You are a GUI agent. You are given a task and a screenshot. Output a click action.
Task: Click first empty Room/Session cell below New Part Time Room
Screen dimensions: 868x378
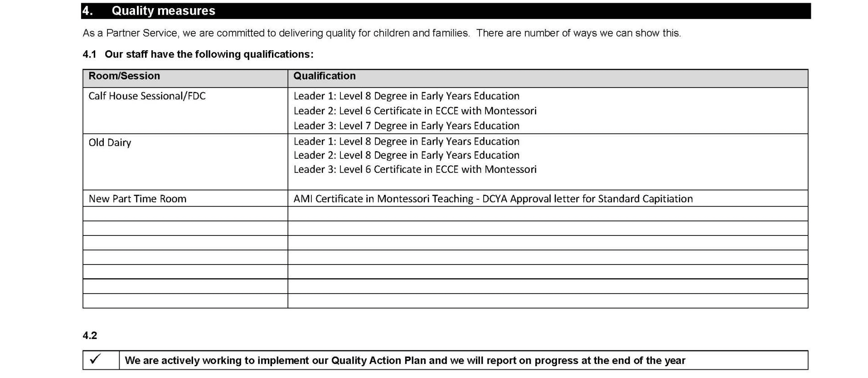[185, 214]
